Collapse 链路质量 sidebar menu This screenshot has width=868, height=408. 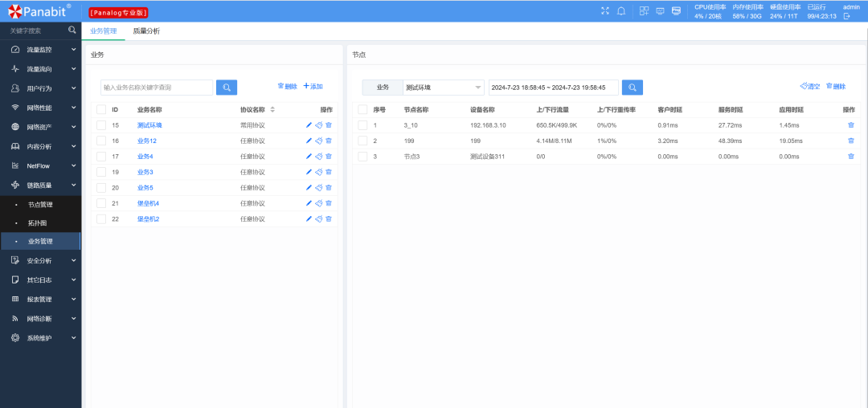[x=40, y=186]
